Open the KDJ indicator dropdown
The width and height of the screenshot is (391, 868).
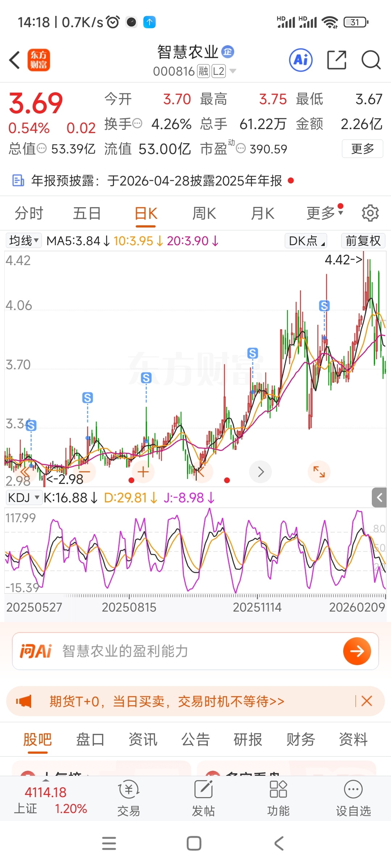pyautogui.click(x=24, y=498)
